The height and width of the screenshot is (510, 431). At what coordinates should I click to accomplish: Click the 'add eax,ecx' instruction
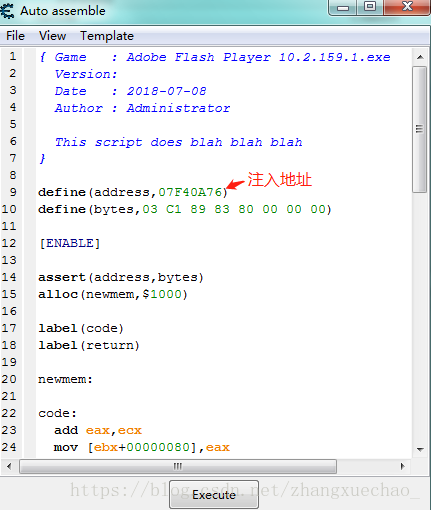click(98, 430)
